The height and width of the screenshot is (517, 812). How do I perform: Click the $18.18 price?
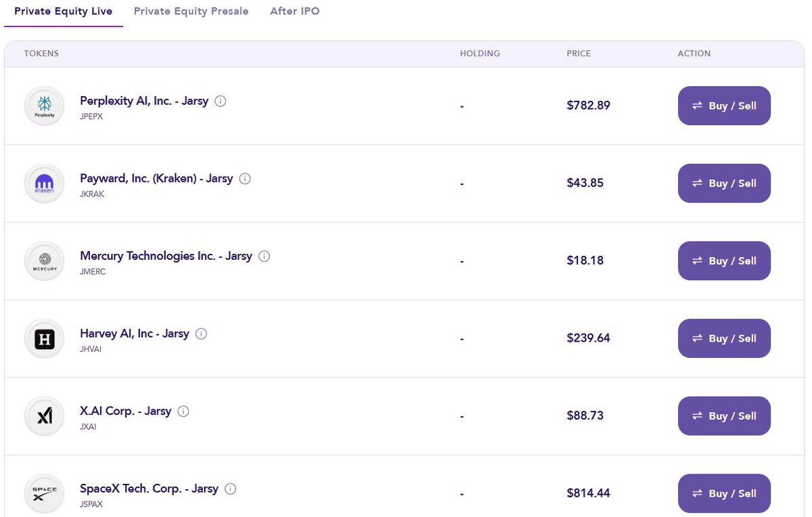(585, 261)
